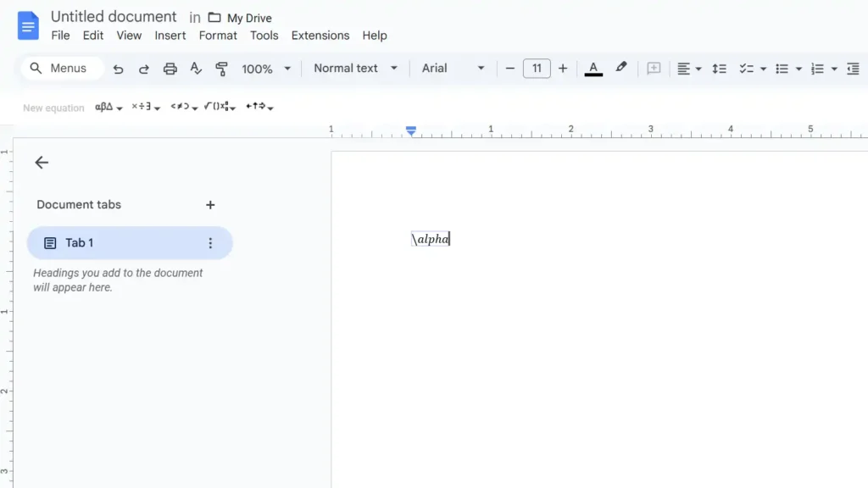Search the Menus box

pos(62,68)
